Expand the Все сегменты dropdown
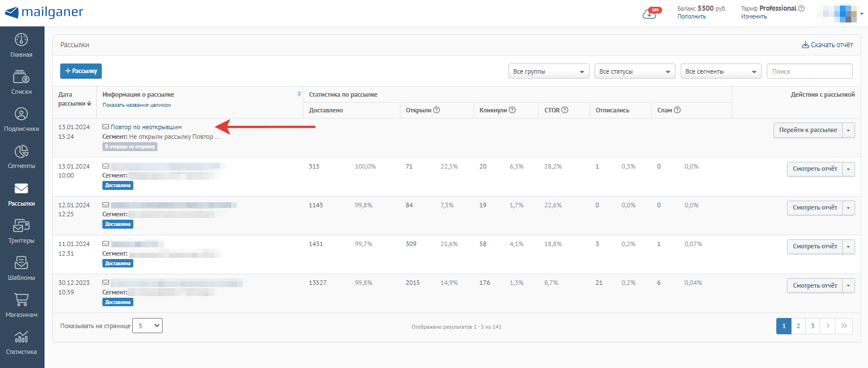The height and width of the screenshot is (368, 868). pyautogui.click(x=721, y=71)
